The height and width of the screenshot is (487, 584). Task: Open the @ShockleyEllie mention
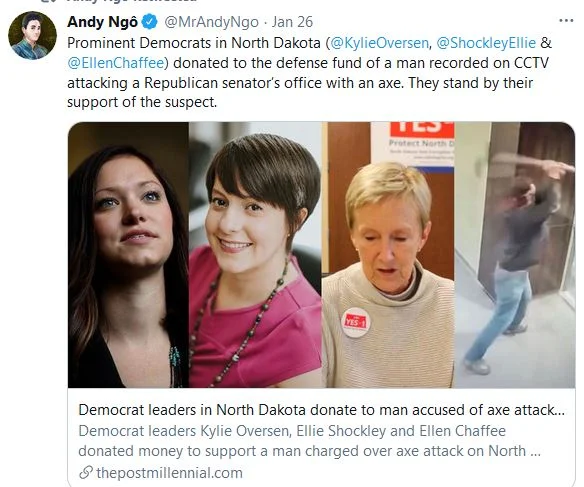click(486, 43)
